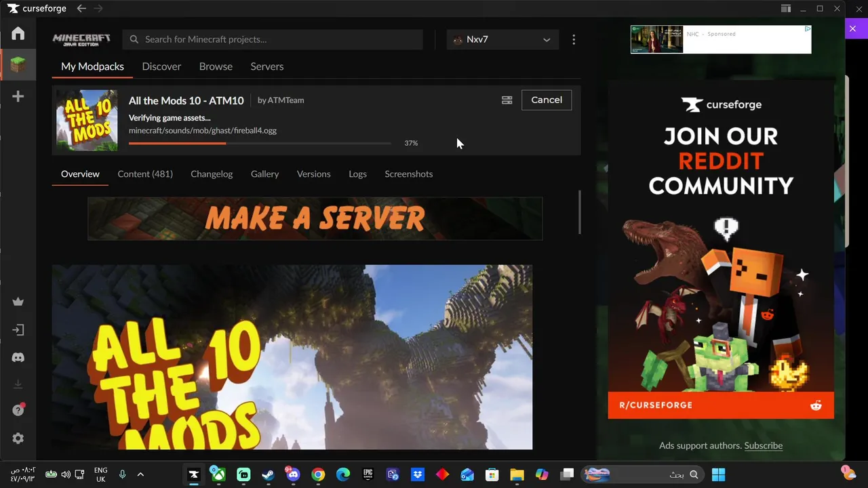This screenshot has width=868, height=488.
Task: Expand hidden tray icons chevron
Action: coord(140,474)
